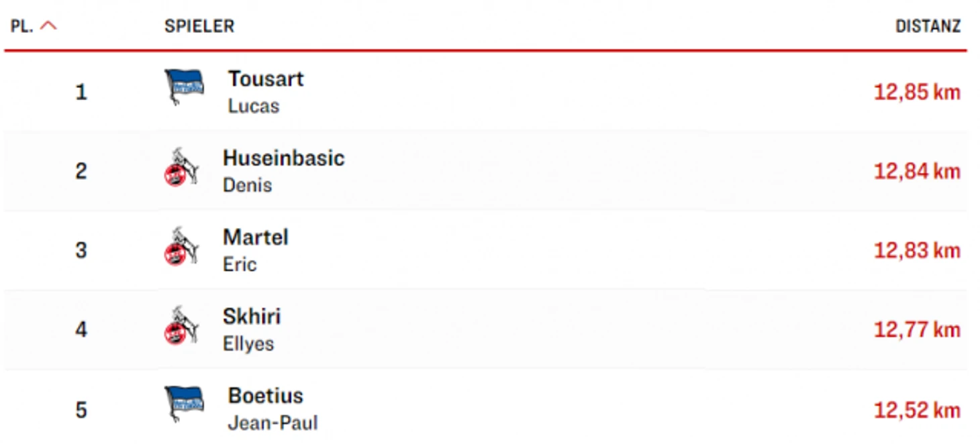Viewport: 980px width, 444px height.
Task: Click the 12,83 km distance value
Action: tap(917, 250)
